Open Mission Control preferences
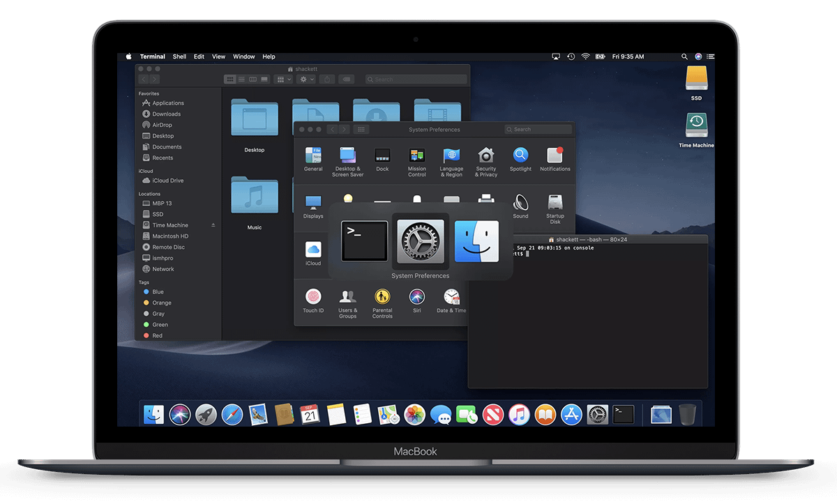Screen dimensions: 837x504 417,162
